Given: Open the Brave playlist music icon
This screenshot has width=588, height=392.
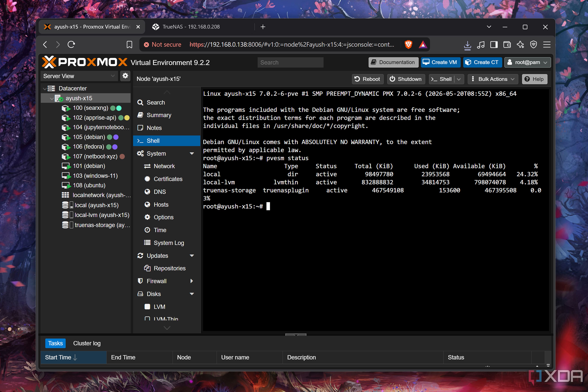Looking at the screenshot, I should pos(480,45).
